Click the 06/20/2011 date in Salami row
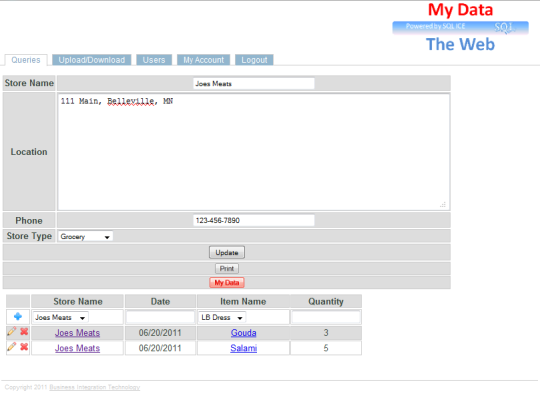 coord(160,348)
